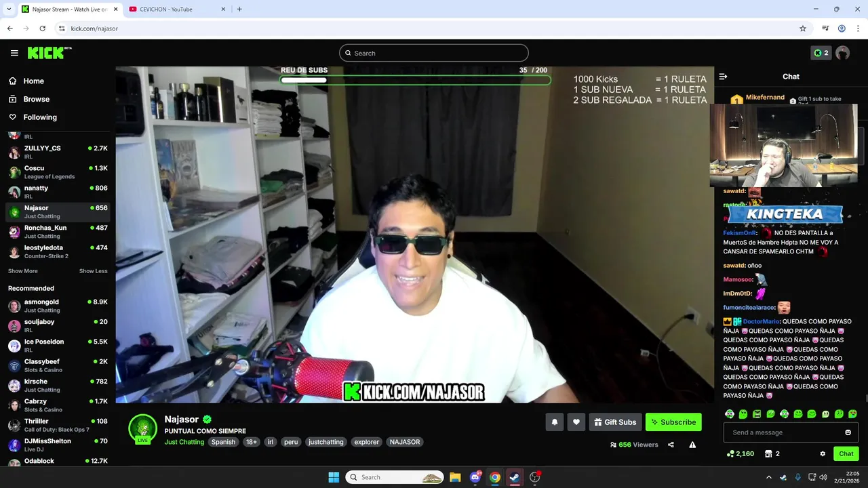Open Thriller recommended channel
Screen dimensions: 868x488
58,425
